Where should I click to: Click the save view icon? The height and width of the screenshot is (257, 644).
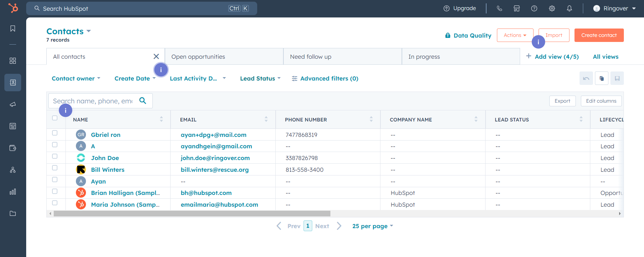(617, 78)
